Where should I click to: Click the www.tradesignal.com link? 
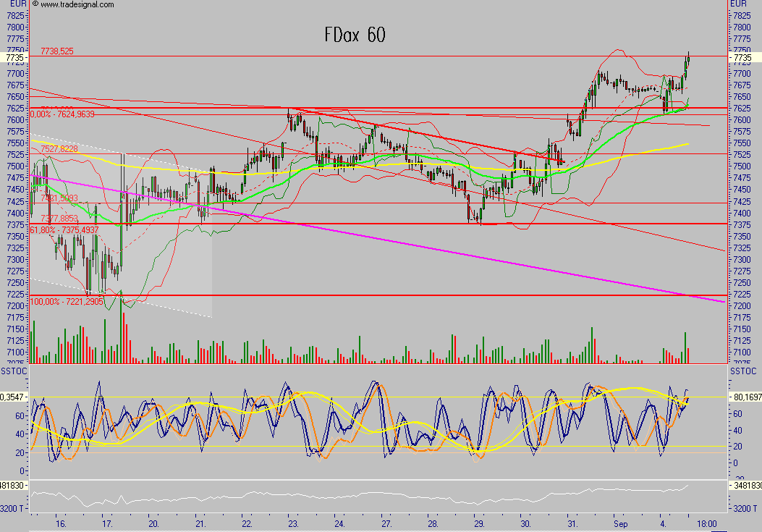pos(77,4)
